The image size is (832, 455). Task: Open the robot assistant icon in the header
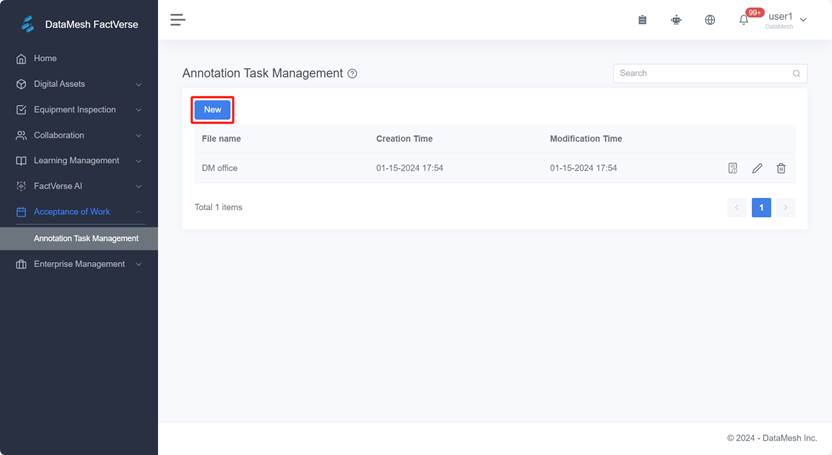click(x=676, y=20)
